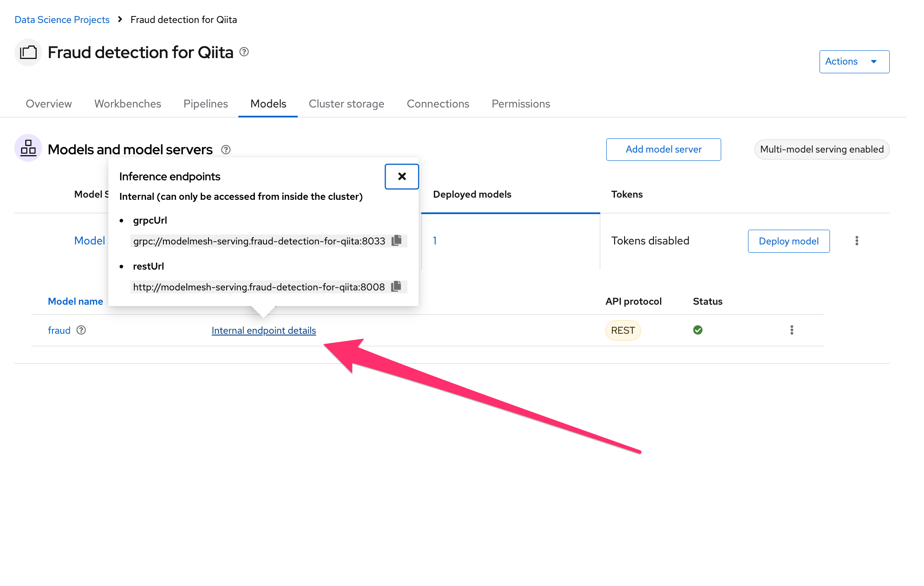Copy the restUrl endpoint to clipboard
The height and width of the screenshot is (586, 924).
(x=396, y=286)
